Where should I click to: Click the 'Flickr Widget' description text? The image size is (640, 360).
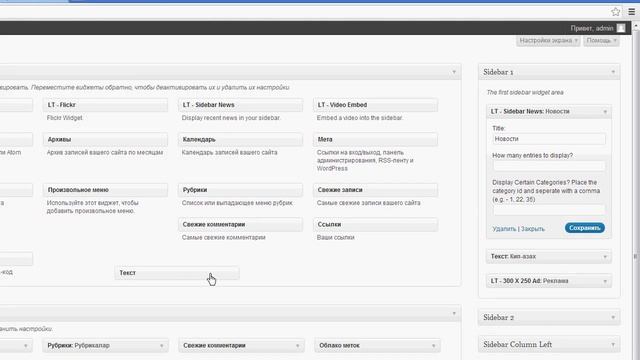point(64,118)
